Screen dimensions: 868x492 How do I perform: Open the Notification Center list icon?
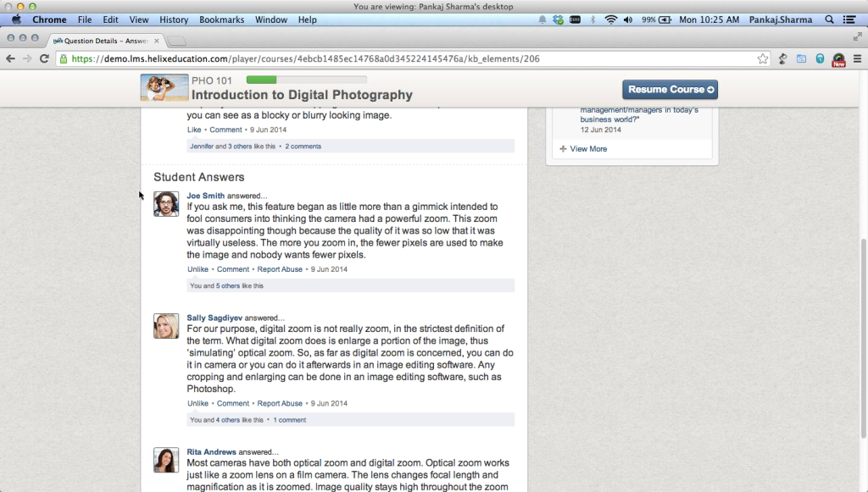pos(849,20)
